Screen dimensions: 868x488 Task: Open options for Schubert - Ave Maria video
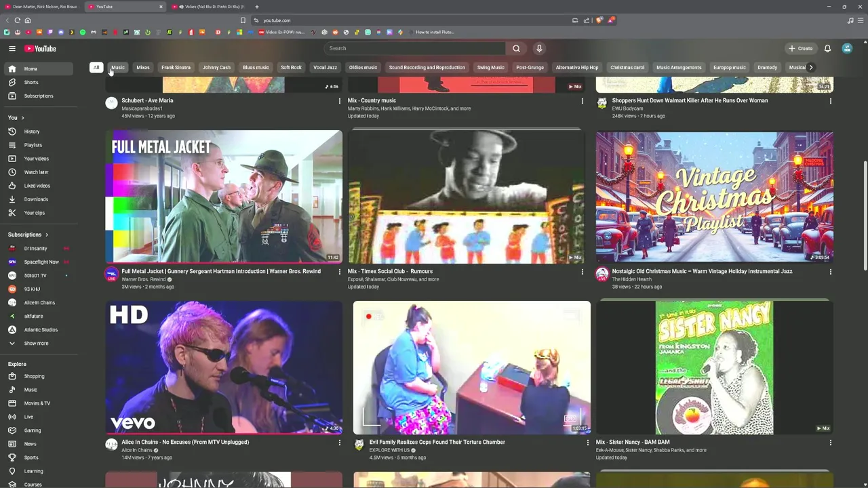point(340,101)
